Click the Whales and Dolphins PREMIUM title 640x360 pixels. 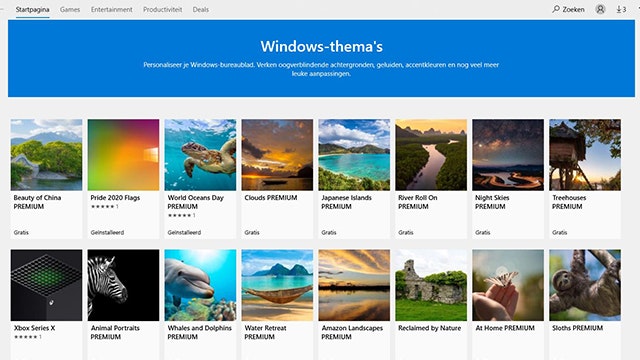pyautogui.click(x=200, y=332)
